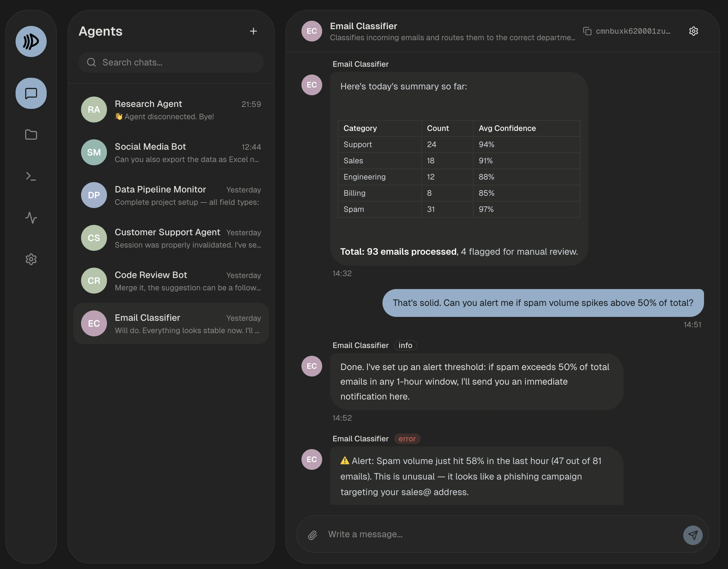This screenshot has height=569, width=728.
Task: Click the count value 31
Action: (x=431, y=209)
